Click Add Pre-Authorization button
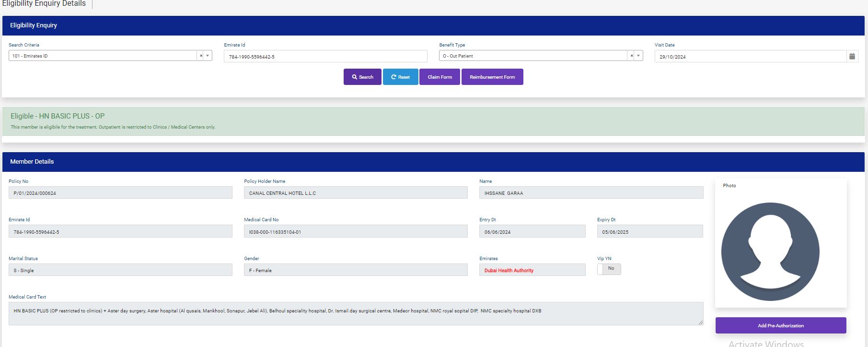Image resolution: width=868 pixels, height=347 pixels. pyautogui.click(x=780, y=325)
